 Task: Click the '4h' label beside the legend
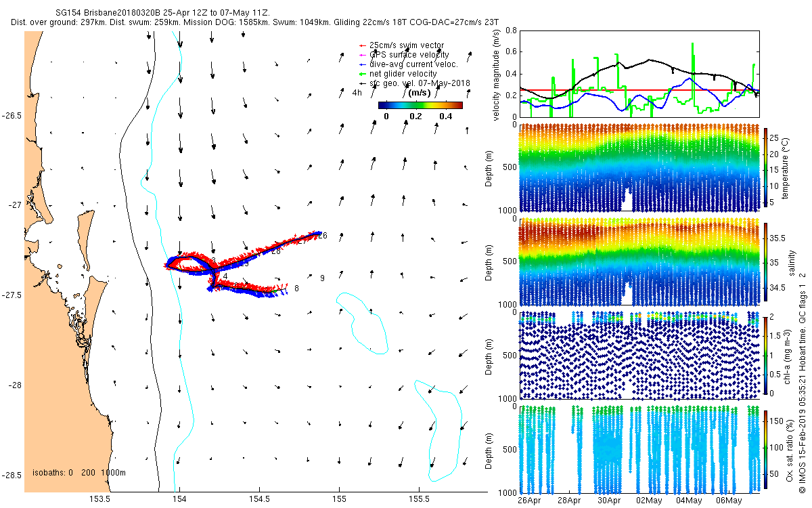tap(357, 93)
